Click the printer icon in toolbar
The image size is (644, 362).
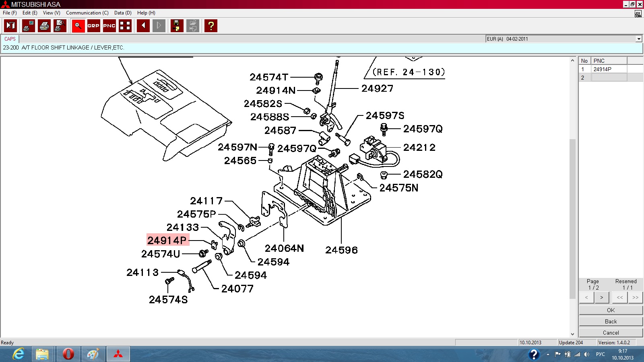pyautogui.click(x=44, y=26)
